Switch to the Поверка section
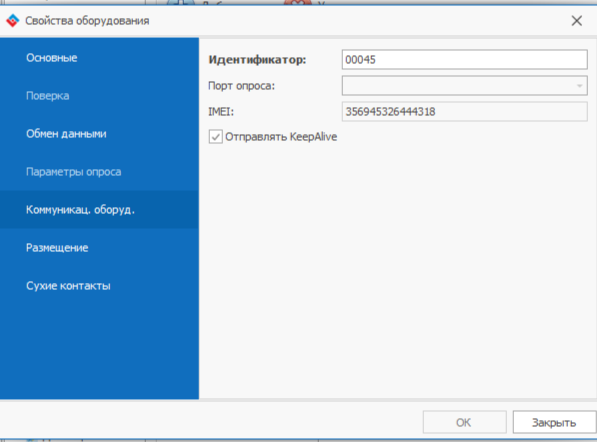This screenshot has height=442, width=597. (x=48, y=96)
